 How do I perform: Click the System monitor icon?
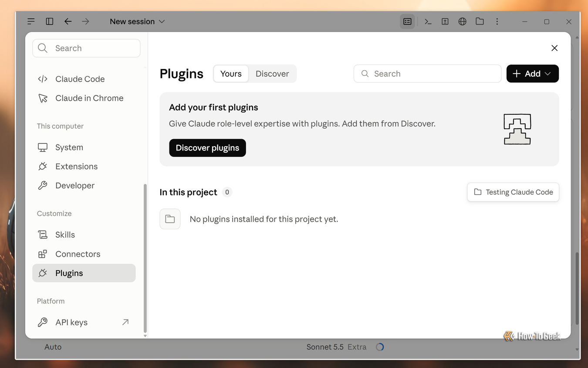click(x=43, y=147)
